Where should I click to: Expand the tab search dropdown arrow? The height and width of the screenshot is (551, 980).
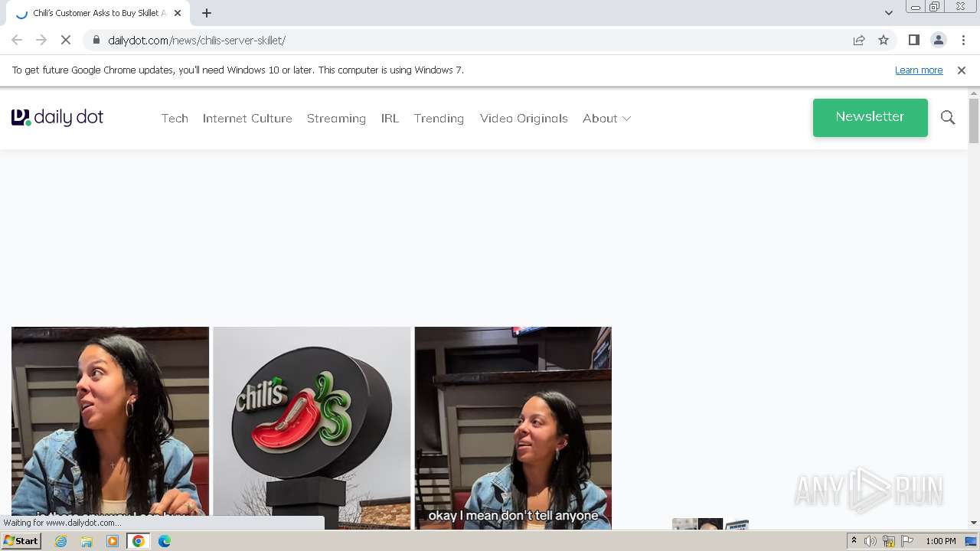[x=888, y=13]
